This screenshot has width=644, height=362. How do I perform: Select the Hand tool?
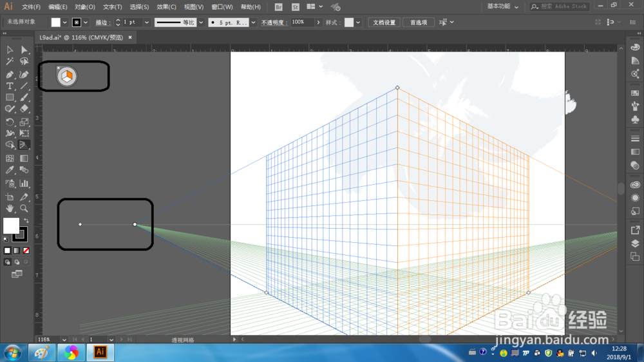coord(10,208)
